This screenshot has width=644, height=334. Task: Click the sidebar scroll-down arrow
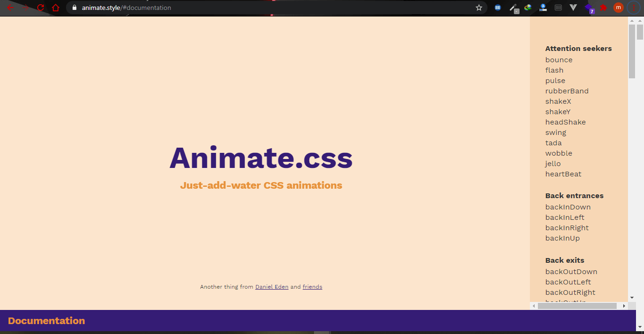point(632,298)
